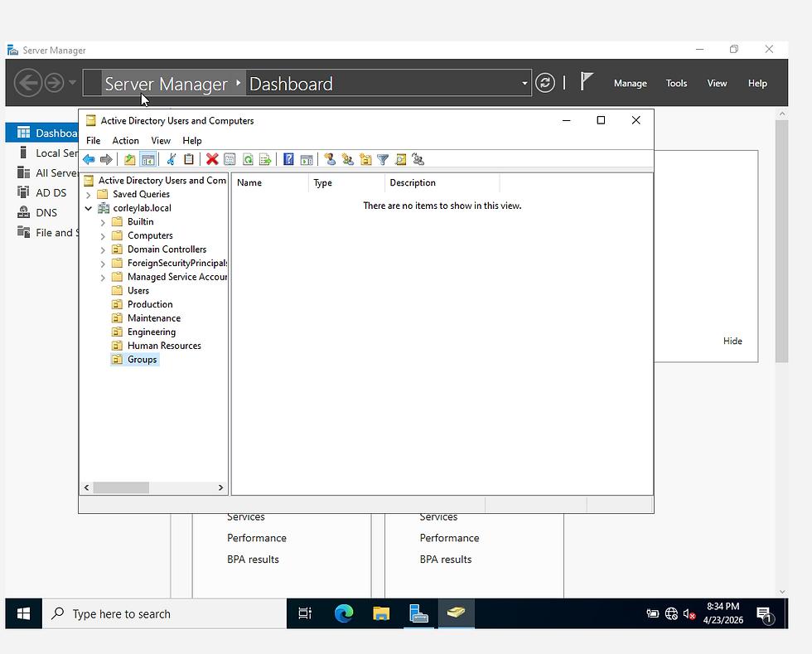This screenshot has width=812, height=654.
Task: Open Microsoft Edge from the taskbar
Action: (x=343, y=614)
